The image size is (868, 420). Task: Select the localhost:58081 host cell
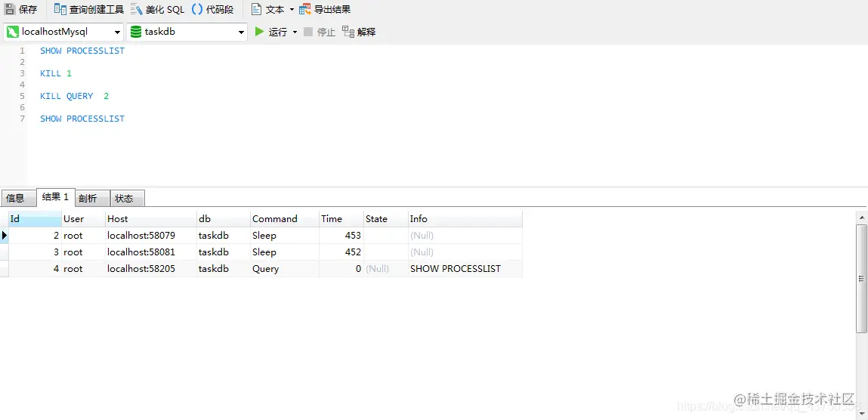tap(151, 252)
